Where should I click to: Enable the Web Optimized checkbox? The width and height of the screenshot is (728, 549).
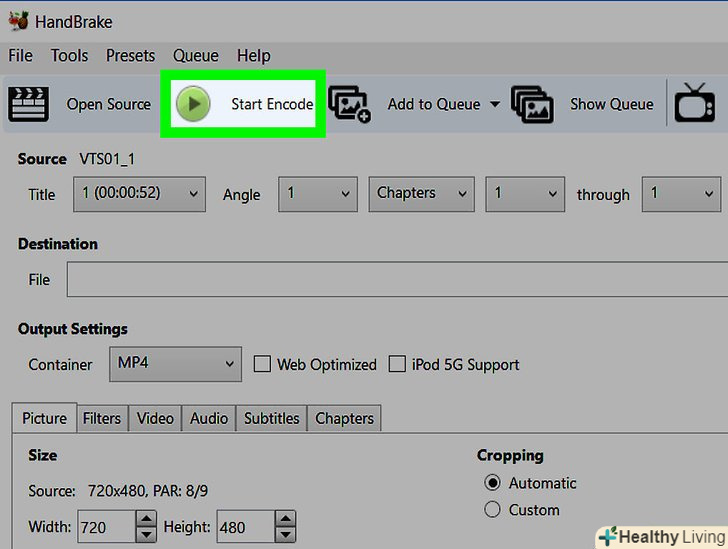262,364
